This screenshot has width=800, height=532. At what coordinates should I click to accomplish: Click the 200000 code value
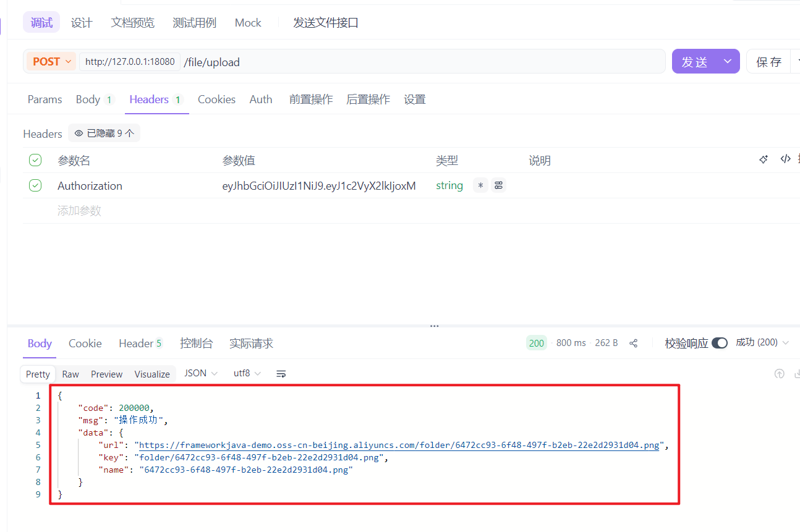click(134, 408)
